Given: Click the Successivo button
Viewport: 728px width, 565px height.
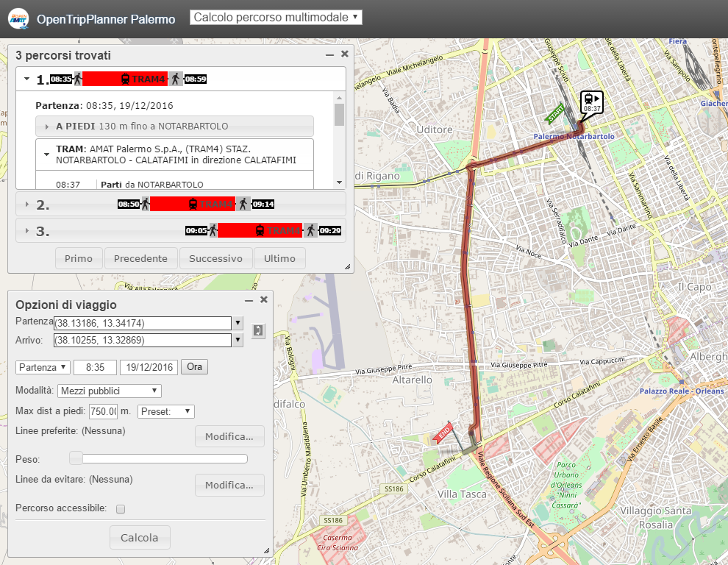Looking at the screenshot, I should [216, 258].
